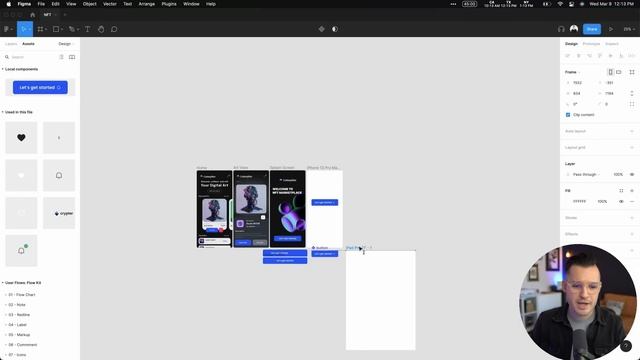Image resolution: width=640 pixels, height=360 pixels.
Task: Add auto layout with the plus icon
Action: (632, 131)
